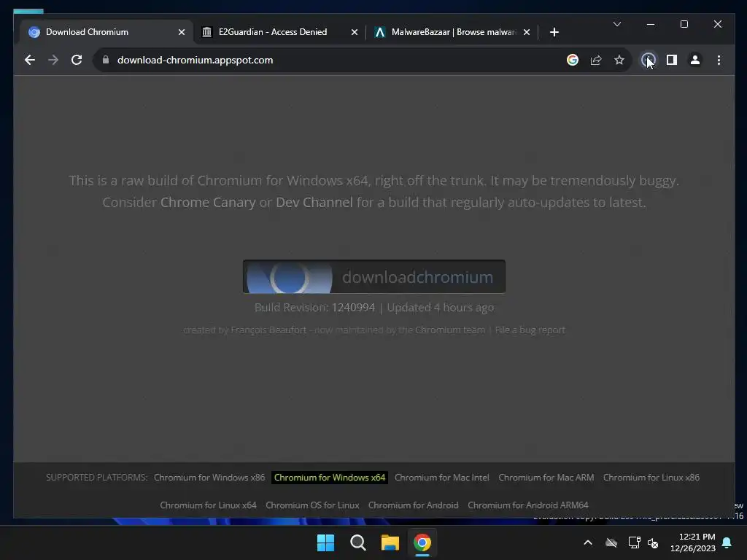Open the taskbar clock showing 12:21 PM
This screenshot has width=747, height=560.
click(x=693, y=542)
